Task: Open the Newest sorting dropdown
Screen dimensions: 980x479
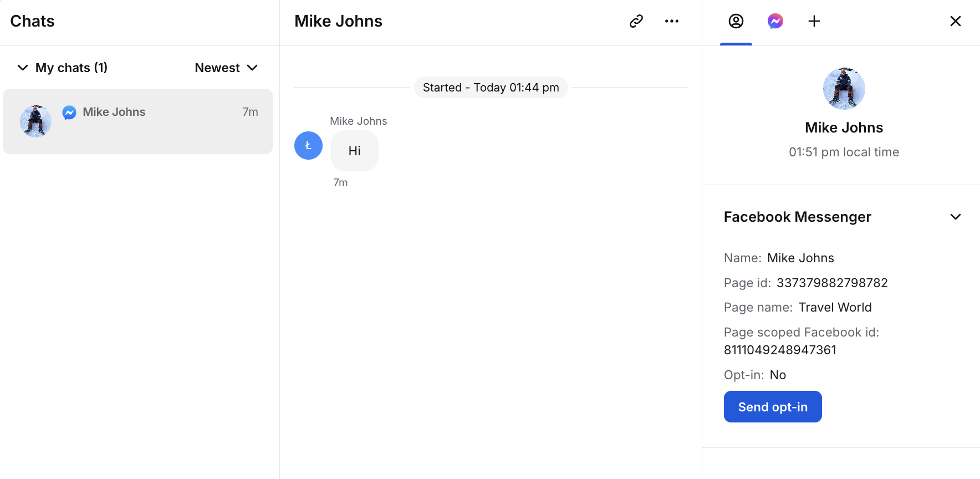Action: [226, 68]
